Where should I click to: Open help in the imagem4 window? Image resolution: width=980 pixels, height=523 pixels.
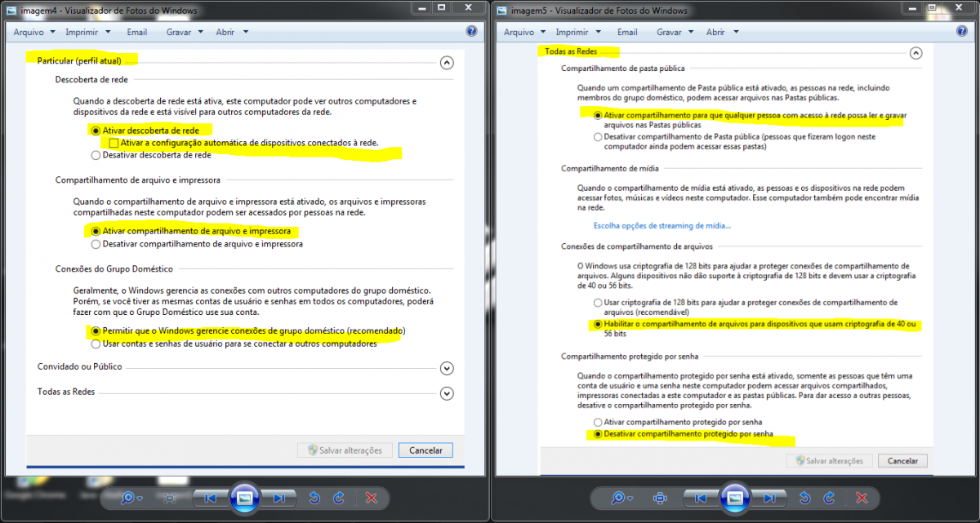coord(471,31)
